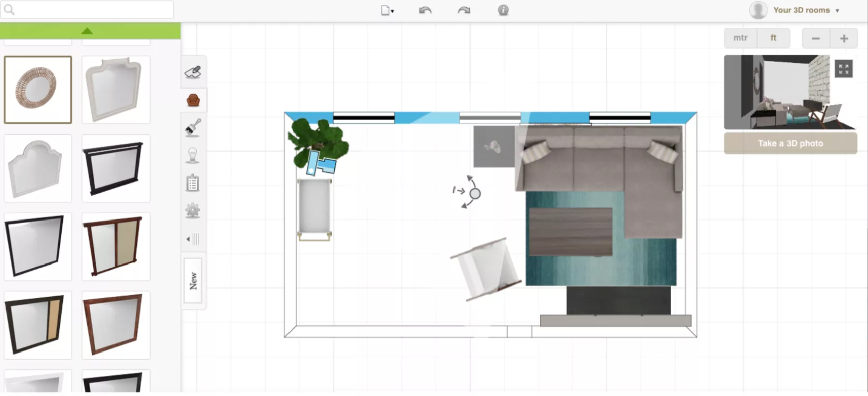Select the right black window on wall
The width and height of the screenshot is (868, 396).
[x=619, y=118]
